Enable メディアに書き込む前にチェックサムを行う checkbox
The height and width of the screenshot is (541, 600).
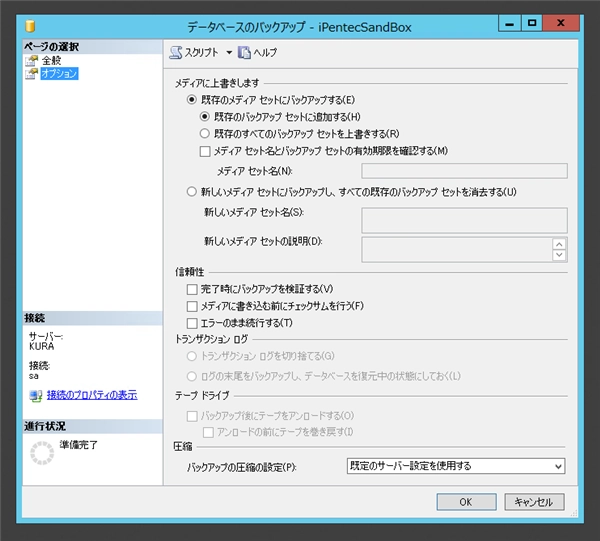click(192, 306)
